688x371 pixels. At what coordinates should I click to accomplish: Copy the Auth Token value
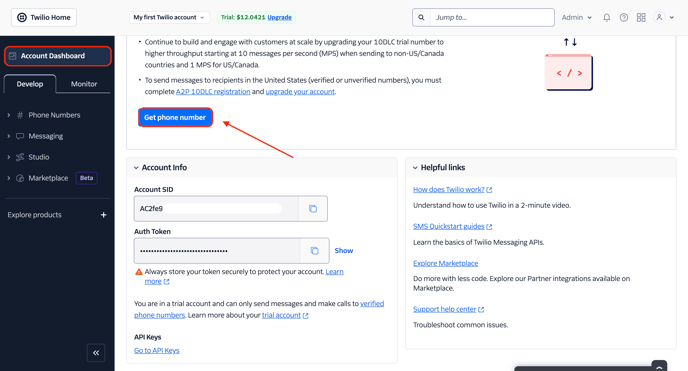pos(315,251)
